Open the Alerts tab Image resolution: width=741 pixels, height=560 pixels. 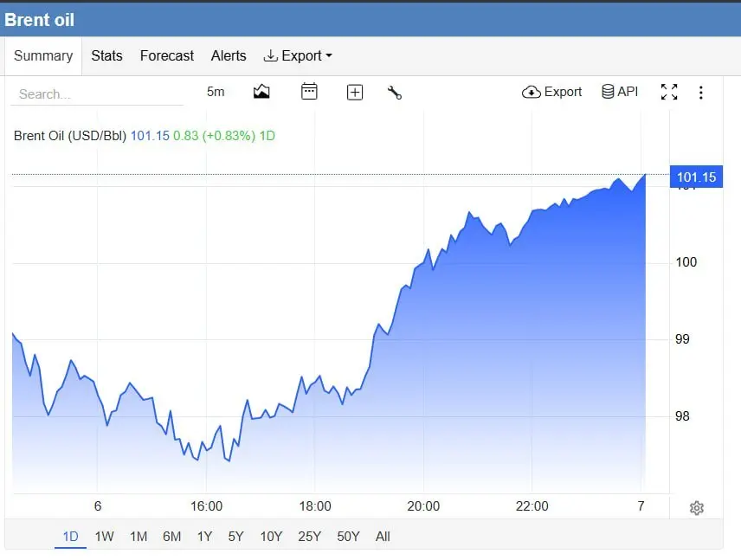click(x=229, y=55)
